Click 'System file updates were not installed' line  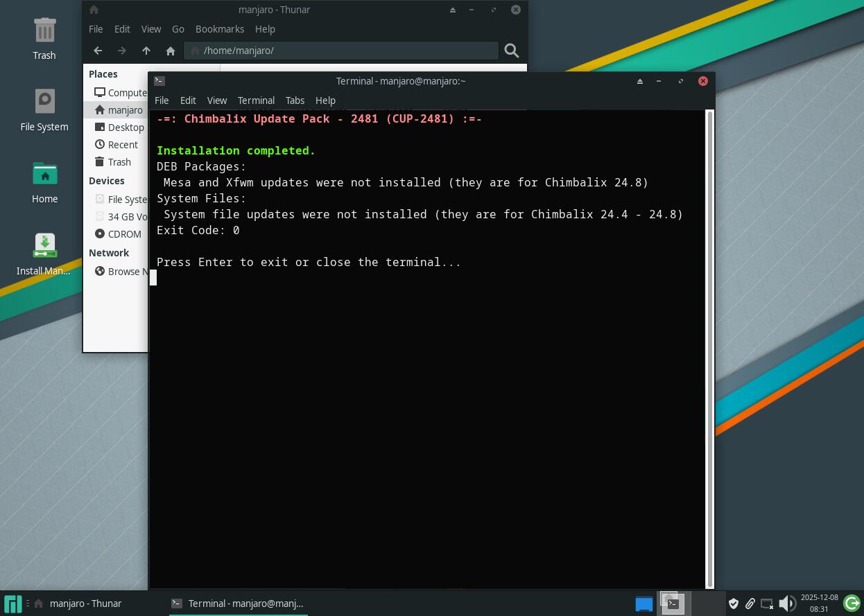[423, 214]
